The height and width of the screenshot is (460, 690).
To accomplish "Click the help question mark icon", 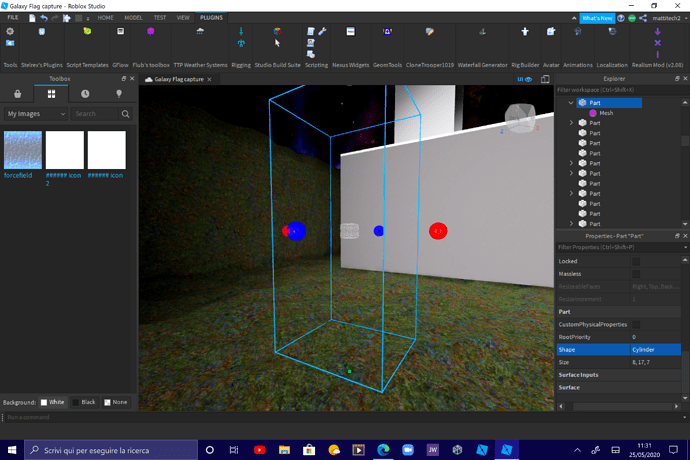I will tap(621, 18).
